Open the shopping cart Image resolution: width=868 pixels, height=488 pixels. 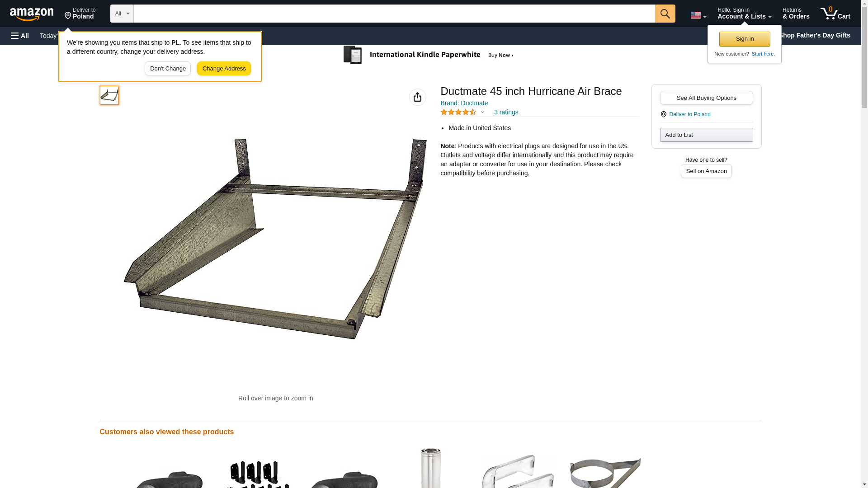click(x=835, y=13)
